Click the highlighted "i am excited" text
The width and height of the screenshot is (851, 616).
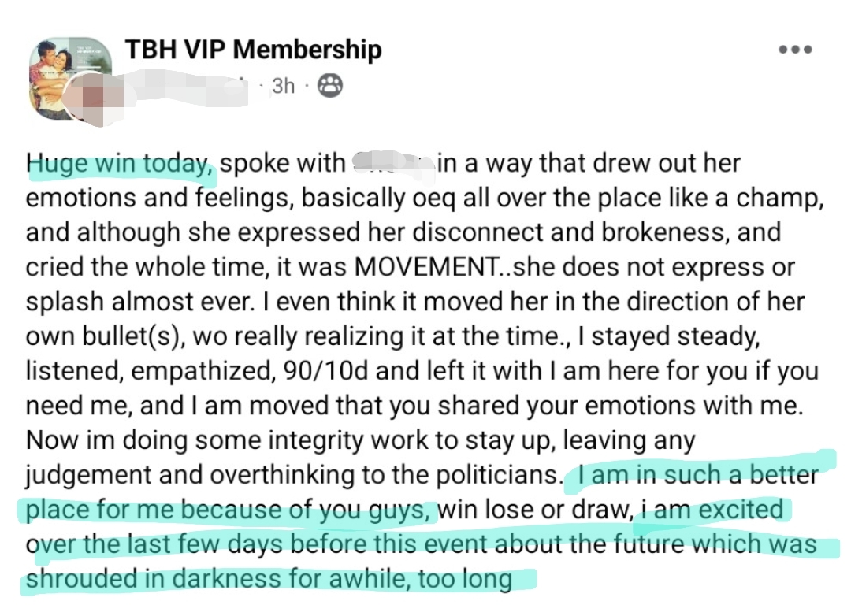click(x=712, y=510)
